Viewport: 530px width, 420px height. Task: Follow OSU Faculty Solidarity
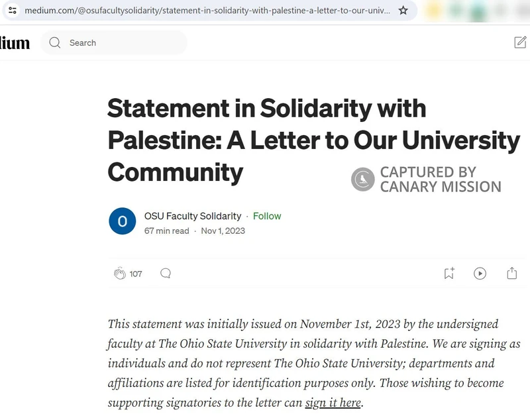[267, 216]
